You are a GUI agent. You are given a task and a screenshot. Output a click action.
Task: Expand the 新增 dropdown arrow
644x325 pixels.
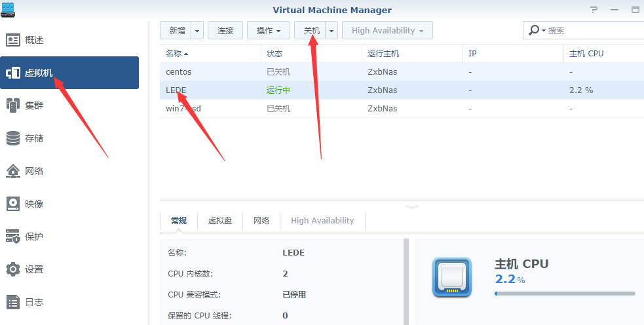pyautogui.click(x=198, y=30)
